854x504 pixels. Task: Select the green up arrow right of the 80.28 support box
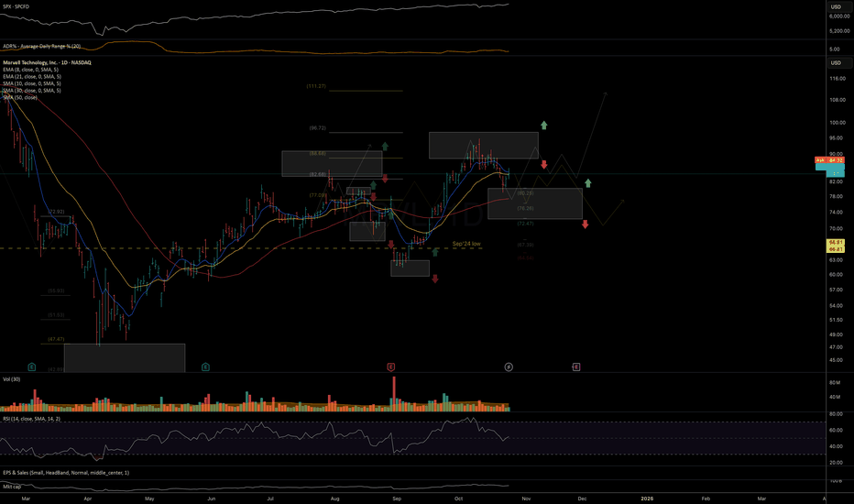point(588,183)
